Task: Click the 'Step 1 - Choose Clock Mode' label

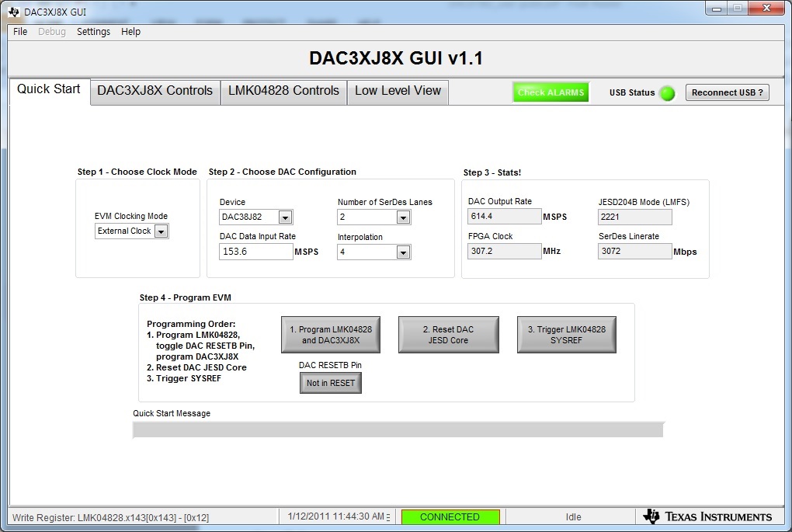Action: tap(137, 172)
